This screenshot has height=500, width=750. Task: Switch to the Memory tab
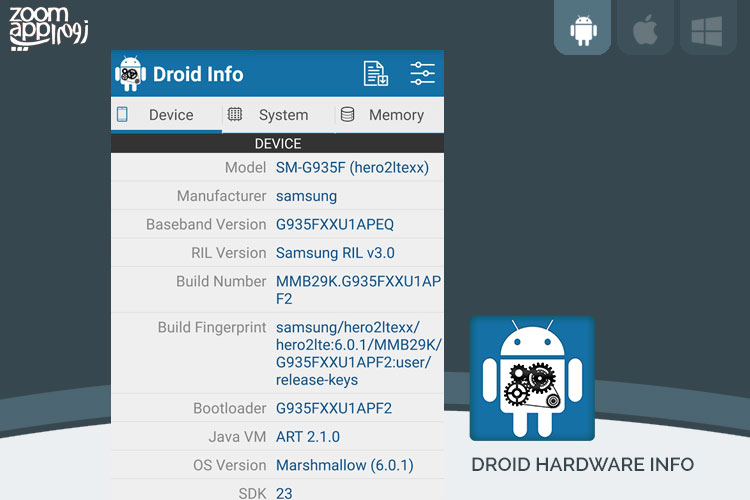(x=389, y=115)
